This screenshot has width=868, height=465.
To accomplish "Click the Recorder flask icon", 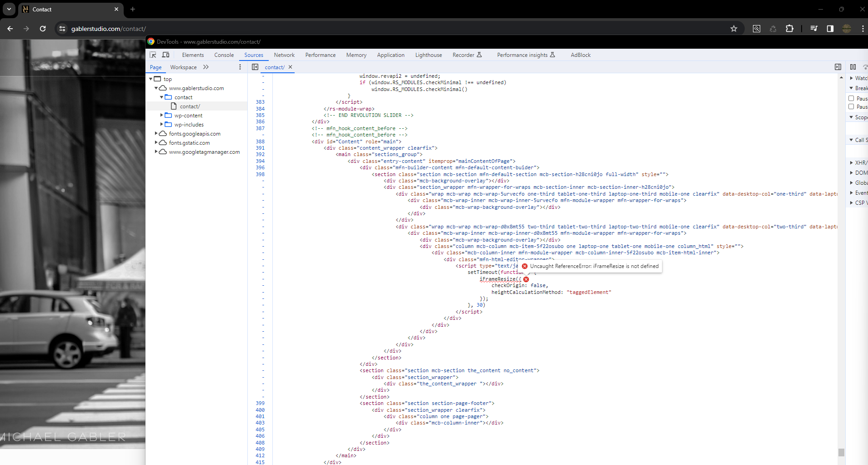I will [x=479, y=55].
